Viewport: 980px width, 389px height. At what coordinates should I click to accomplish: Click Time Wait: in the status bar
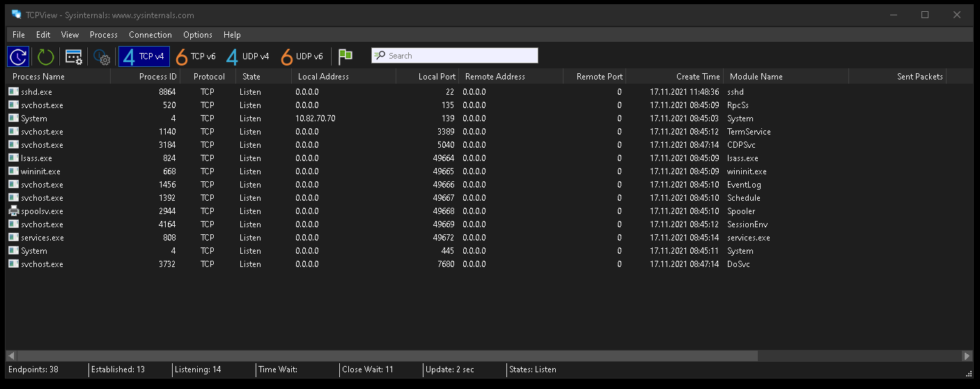pos(278,369)
